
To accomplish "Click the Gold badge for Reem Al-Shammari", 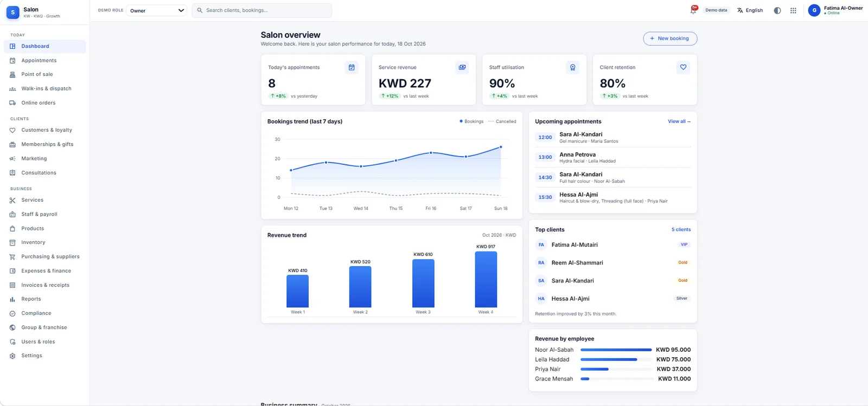I will click(x=682, y=263).
